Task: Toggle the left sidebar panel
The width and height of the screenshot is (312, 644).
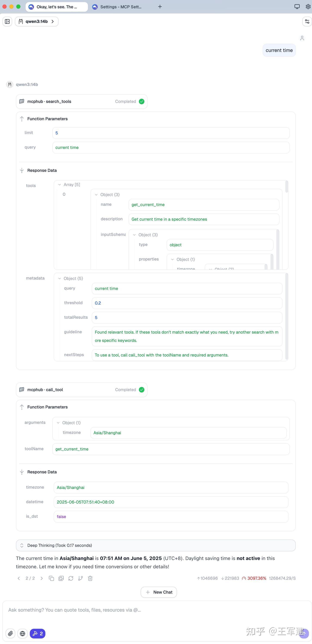Action: [x=7, y=21]
